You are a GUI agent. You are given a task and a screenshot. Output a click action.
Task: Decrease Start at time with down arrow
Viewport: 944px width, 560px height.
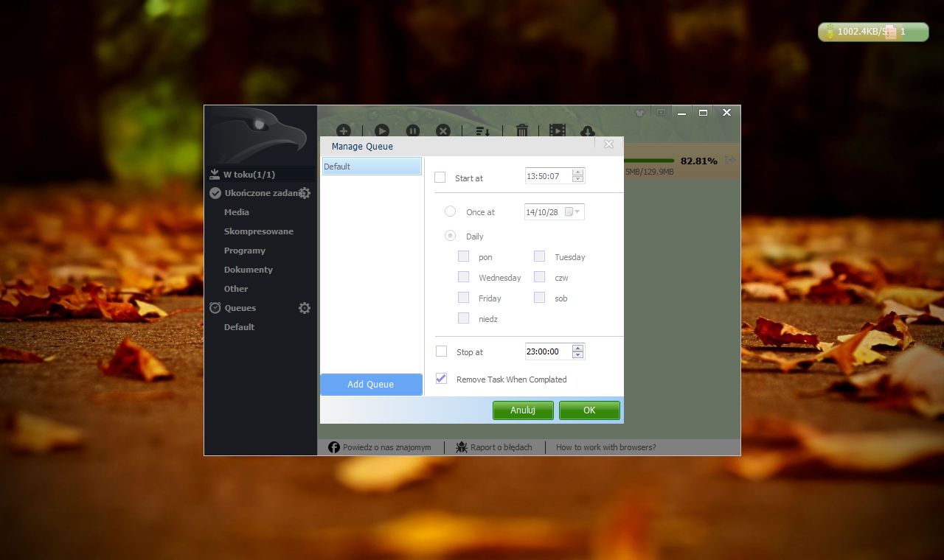tap(577, 179)
